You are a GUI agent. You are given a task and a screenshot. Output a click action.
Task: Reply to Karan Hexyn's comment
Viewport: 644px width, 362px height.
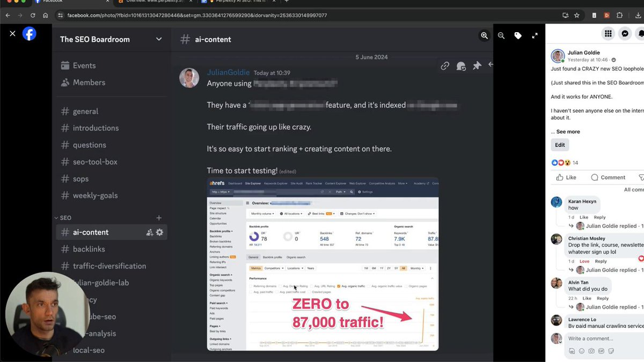point(599,217)
